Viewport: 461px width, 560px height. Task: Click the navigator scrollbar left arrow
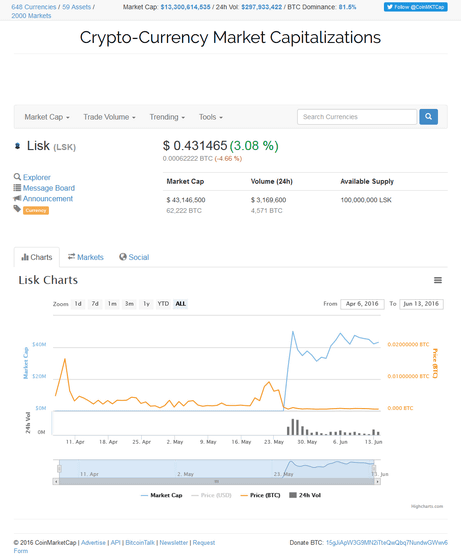56,481
